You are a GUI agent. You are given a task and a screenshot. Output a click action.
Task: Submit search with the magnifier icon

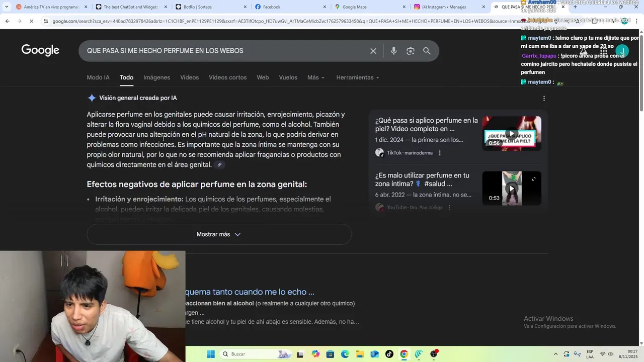(x=427, y=51)
